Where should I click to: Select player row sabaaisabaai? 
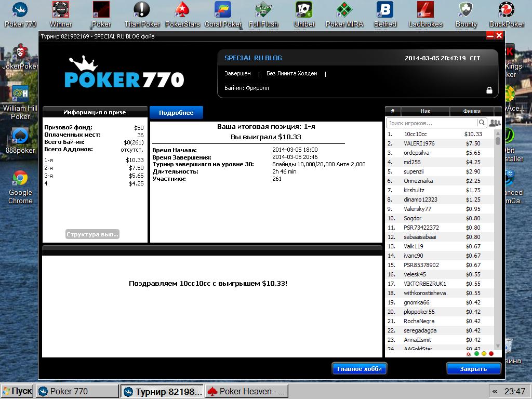[x=440, y=237]
